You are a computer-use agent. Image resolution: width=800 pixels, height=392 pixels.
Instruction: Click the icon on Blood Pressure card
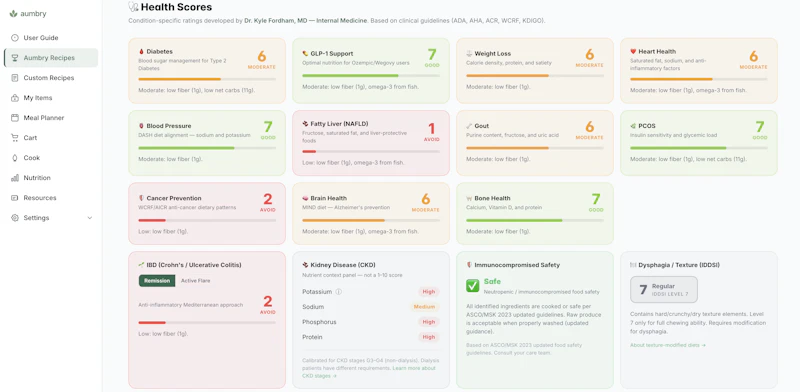(x=141, y=126)
